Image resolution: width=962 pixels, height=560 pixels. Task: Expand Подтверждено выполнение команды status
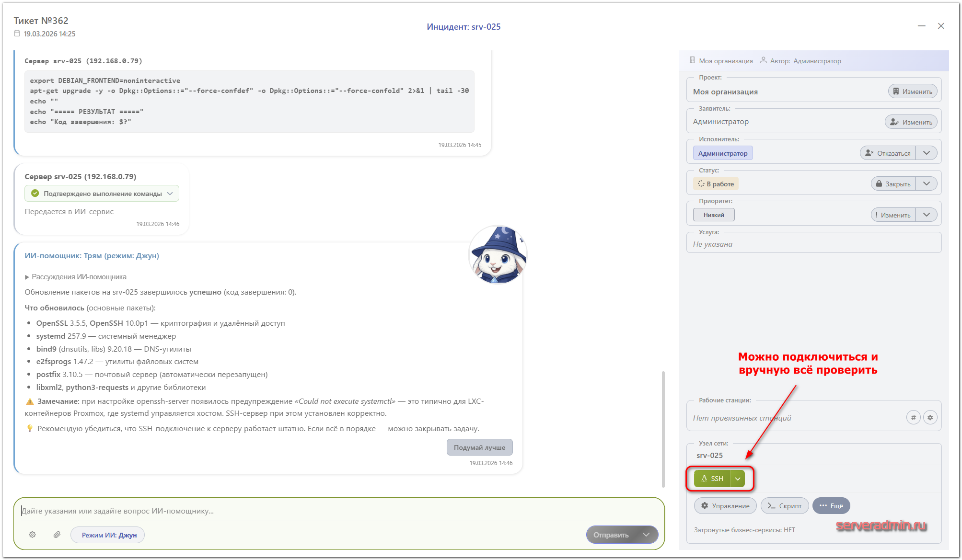(x=102, y=194)
